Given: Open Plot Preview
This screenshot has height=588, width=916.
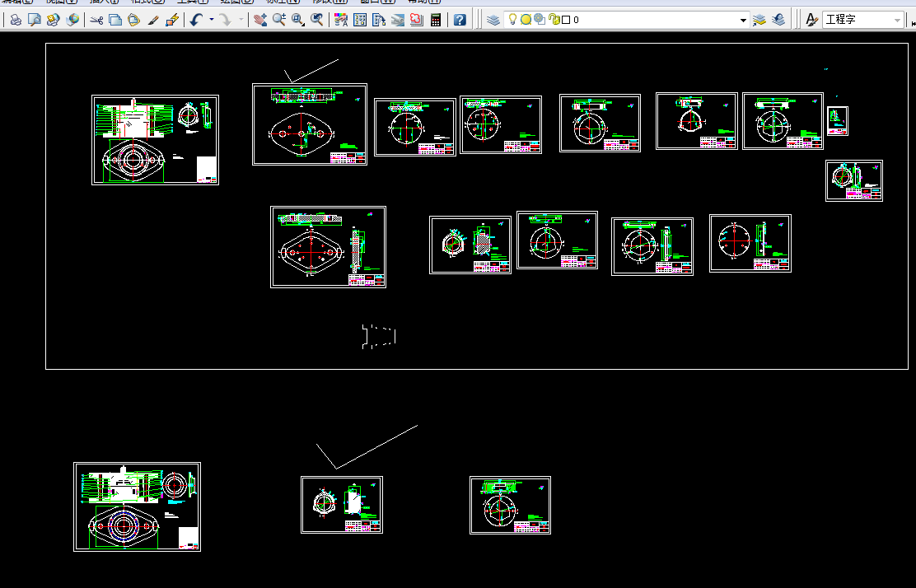Looking at the screenshot, I should coord(35,20).
